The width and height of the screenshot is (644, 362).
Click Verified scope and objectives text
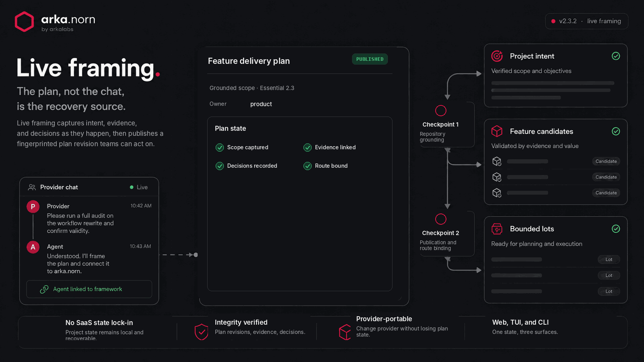tap(531, 71)
